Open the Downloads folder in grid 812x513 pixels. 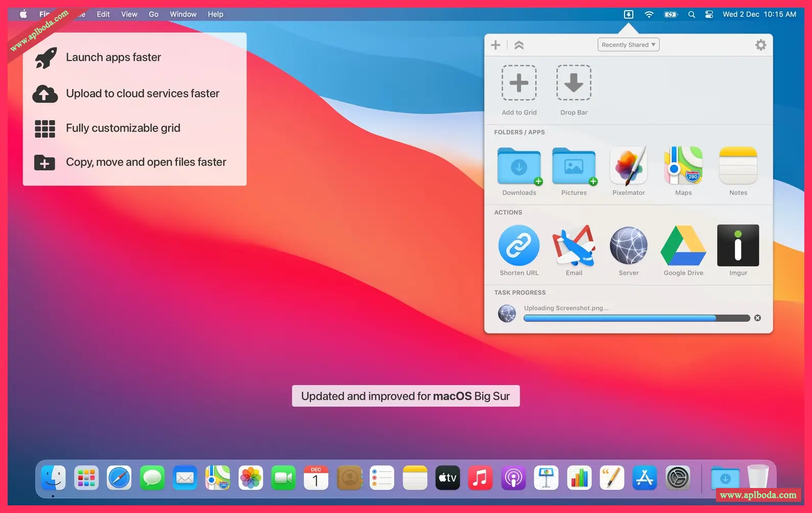pyautogui.click(x=519, y=166)
